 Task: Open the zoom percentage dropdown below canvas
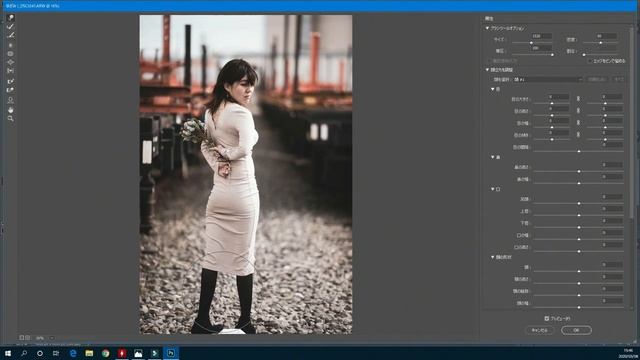coord(52,338)
